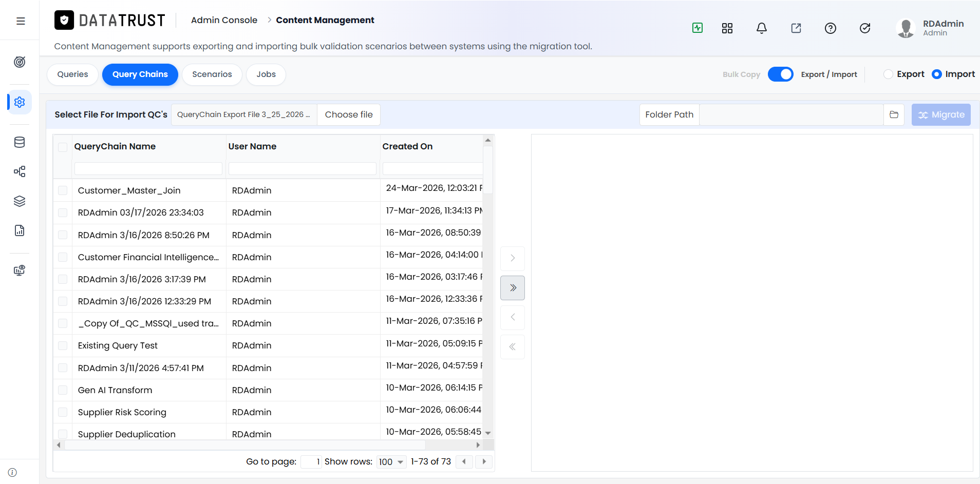Click the Folder Path input field
The width and height of the screenshot is (980, 484).
[x=791, y=114]
